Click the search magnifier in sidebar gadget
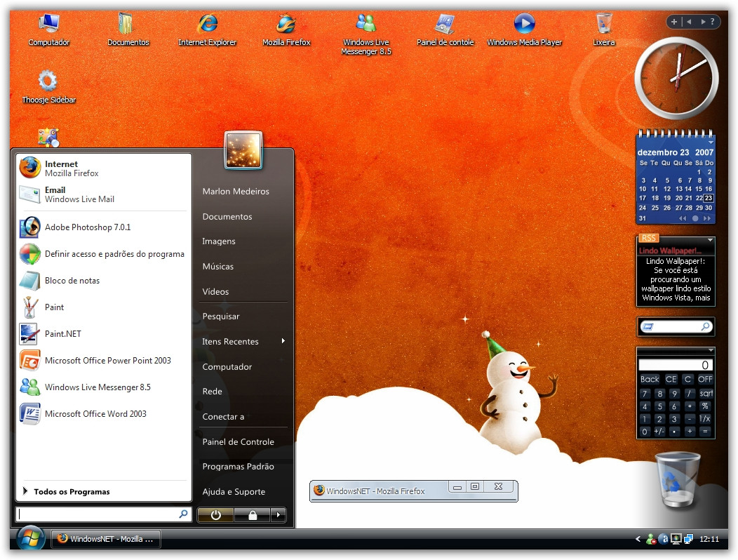738x560 pixels. point(705,326)
